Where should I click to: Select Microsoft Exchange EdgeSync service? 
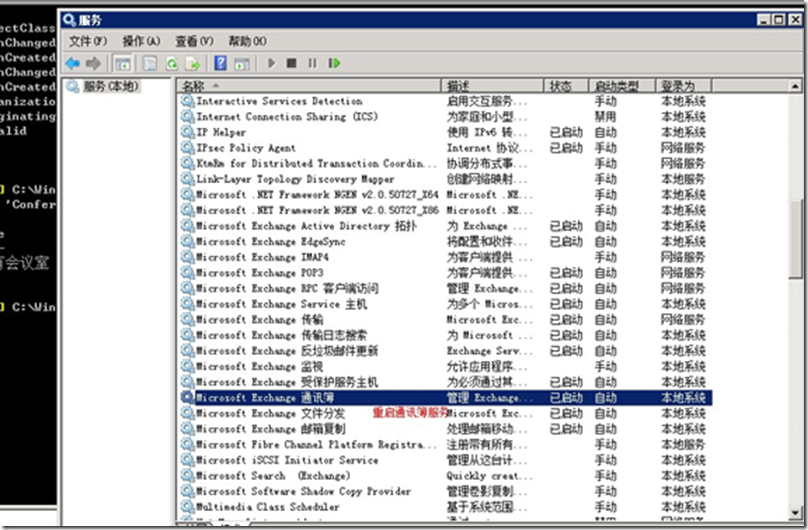[x=271, y=242]
